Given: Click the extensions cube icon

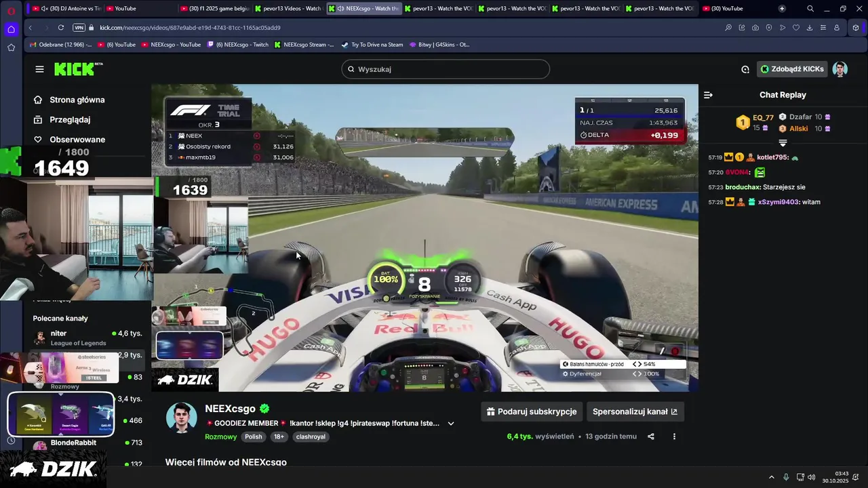Looking at the screenshot, I should point(856,28).
